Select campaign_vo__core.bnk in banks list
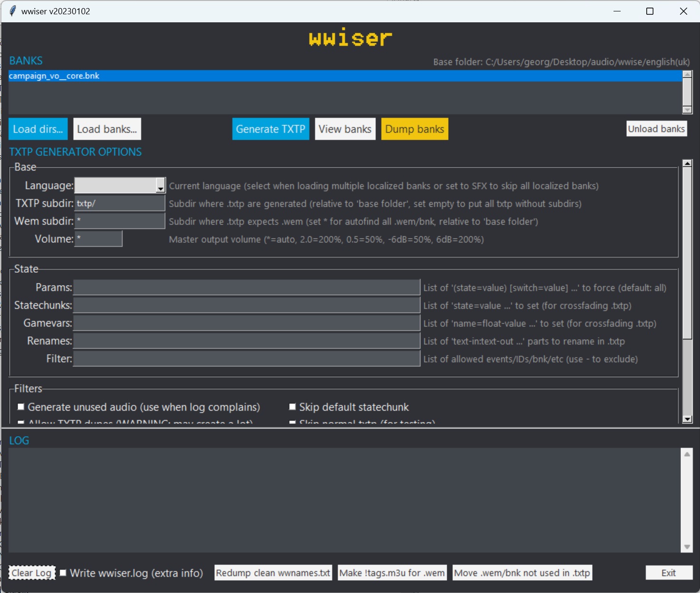The height and width of the screenshot is (593, 700). pos(345,76)
